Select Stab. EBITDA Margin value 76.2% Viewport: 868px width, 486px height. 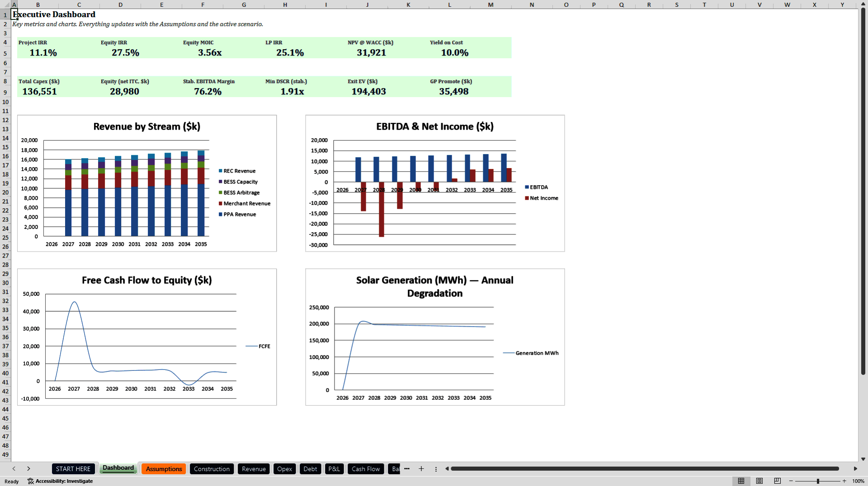pos(208,92)
